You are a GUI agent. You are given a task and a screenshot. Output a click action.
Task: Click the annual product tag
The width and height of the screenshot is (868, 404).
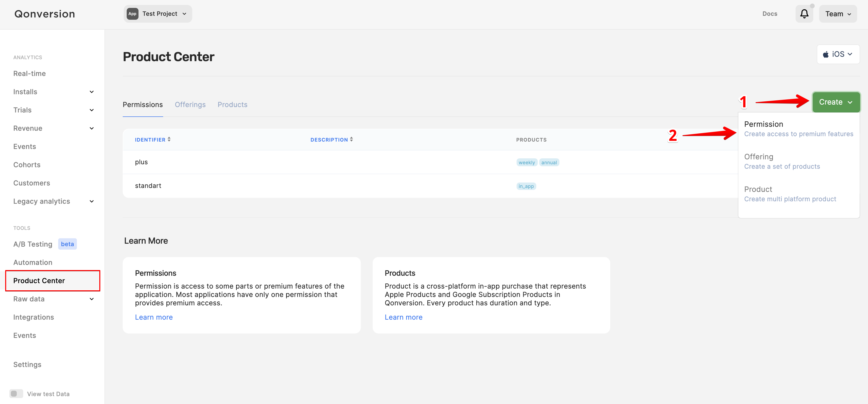[549, 163]
